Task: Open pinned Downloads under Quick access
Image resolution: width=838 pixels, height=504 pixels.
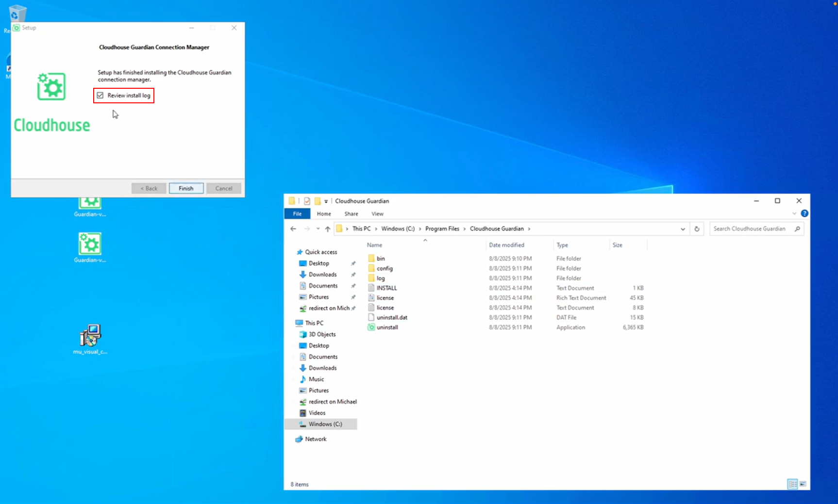Action: (x=322, y=275)
